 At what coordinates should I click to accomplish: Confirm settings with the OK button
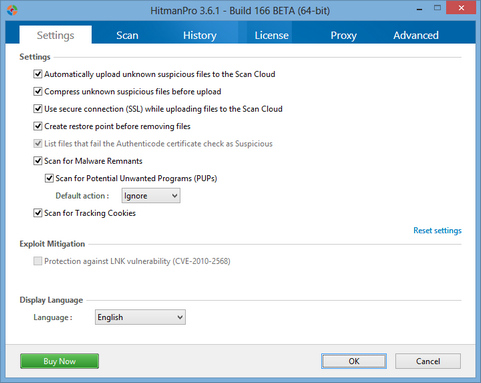tap(354, 361)
